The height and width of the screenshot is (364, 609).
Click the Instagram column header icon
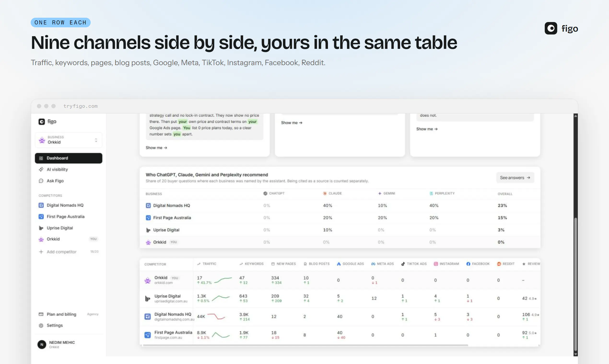[x=436, y=264]
